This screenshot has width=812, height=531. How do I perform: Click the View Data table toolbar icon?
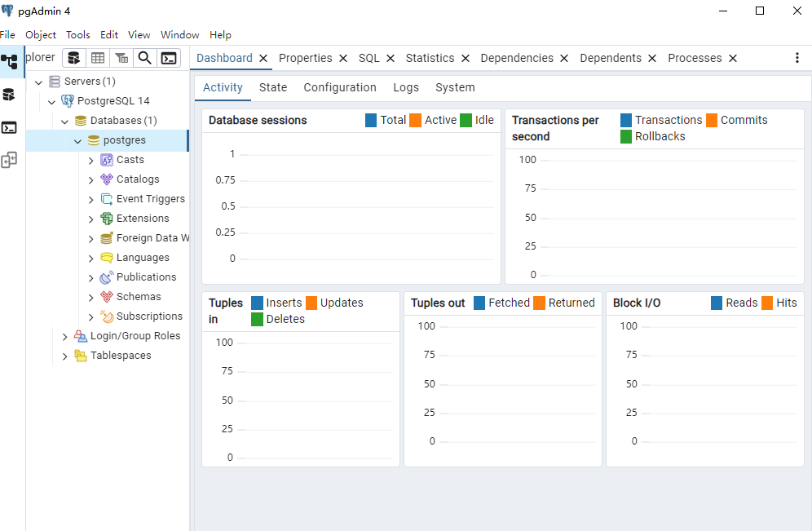click(98, 58)
